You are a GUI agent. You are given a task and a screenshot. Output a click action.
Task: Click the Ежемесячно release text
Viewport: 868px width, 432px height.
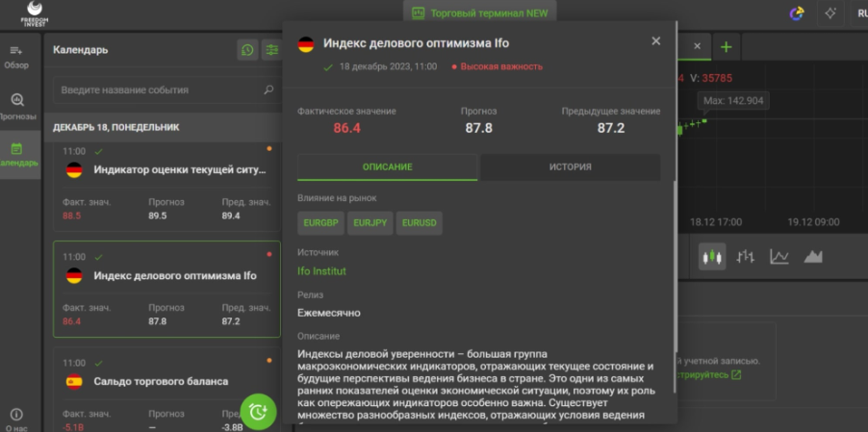click(329, 313)
